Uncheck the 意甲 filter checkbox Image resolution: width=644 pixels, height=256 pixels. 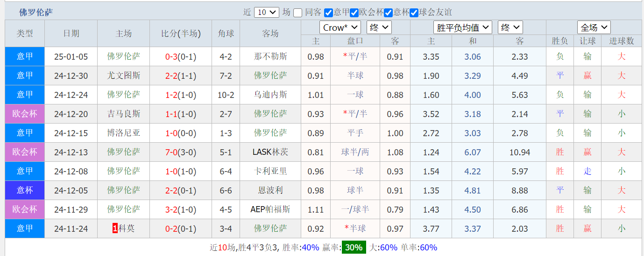point(328,13)
